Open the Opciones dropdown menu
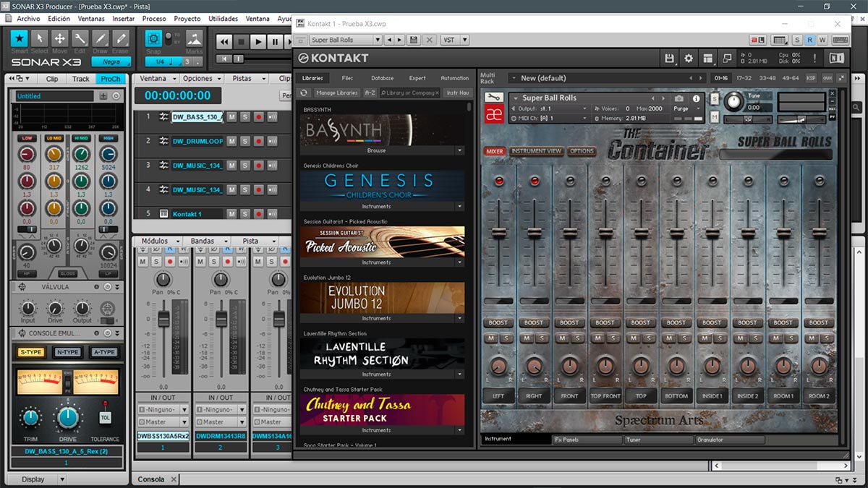 (202, 78)
